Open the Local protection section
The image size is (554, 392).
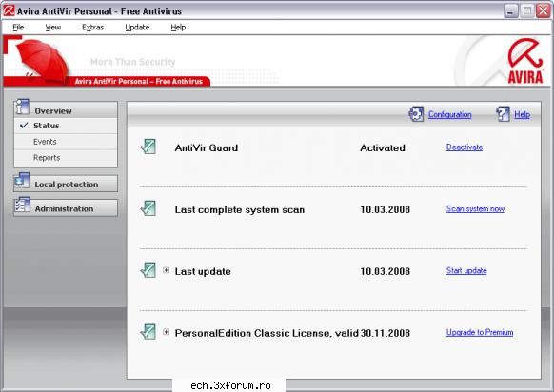pos(66,184)
